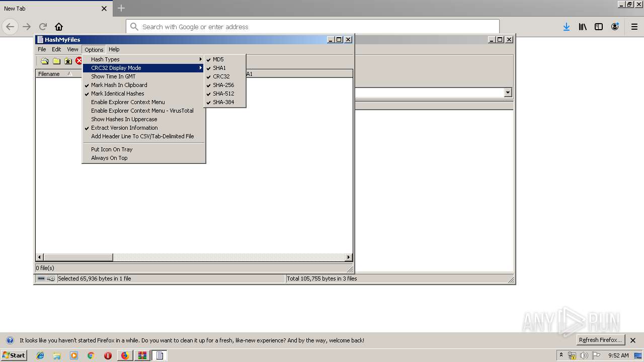This screenshot has height=362, width=644.
Task: Open the Help menu
Action: 114,49
